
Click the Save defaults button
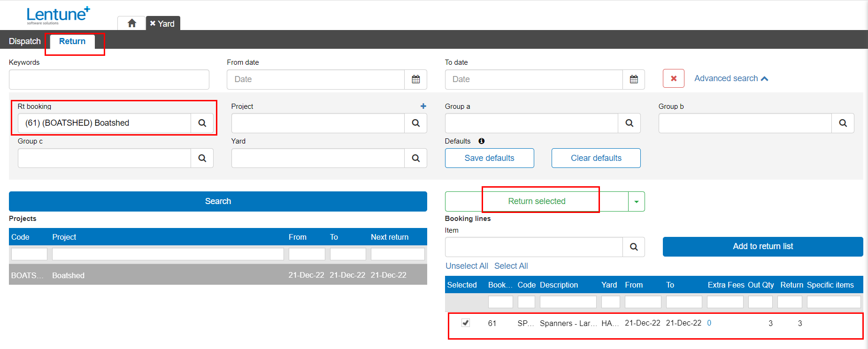point(489,158)
